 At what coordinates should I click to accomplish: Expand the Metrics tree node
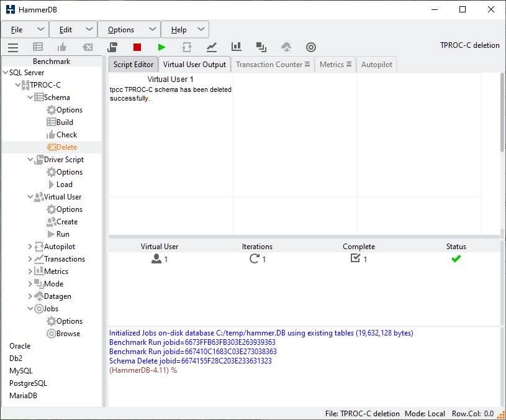tap(30, 272)
